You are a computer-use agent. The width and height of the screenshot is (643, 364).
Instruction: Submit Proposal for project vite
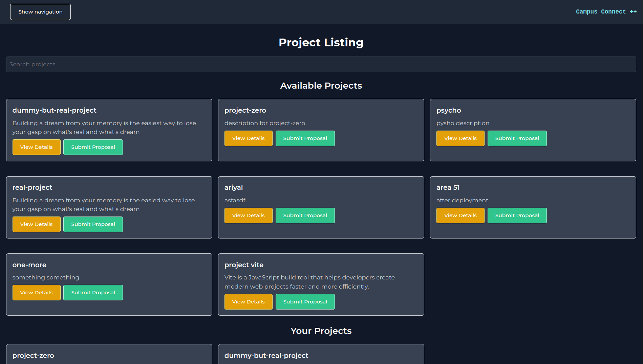[305, 302]
